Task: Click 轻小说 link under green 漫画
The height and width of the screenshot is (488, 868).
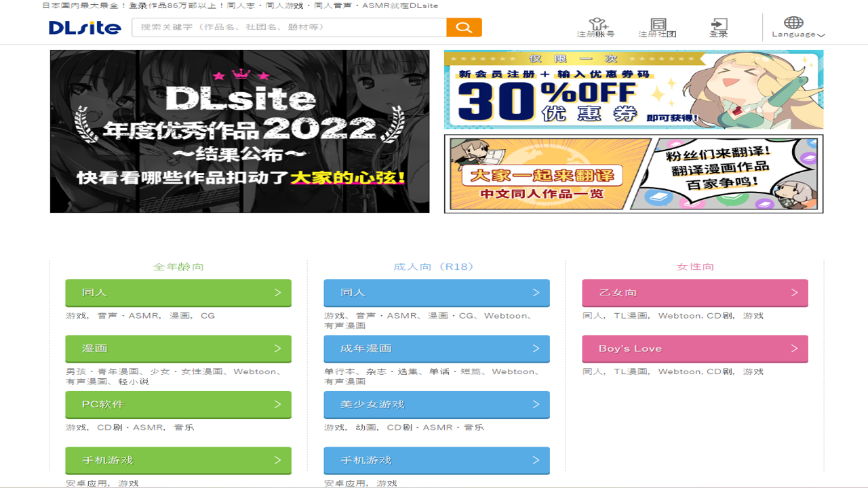Action: pyautogui.click(x=134, y=382)
